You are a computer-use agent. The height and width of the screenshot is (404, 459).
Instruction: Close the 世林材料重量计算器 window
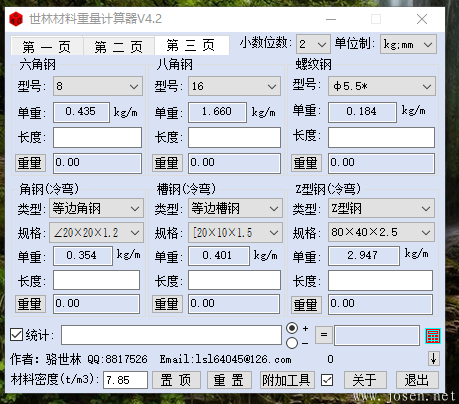pyautogui.click(x=422, y=19)
